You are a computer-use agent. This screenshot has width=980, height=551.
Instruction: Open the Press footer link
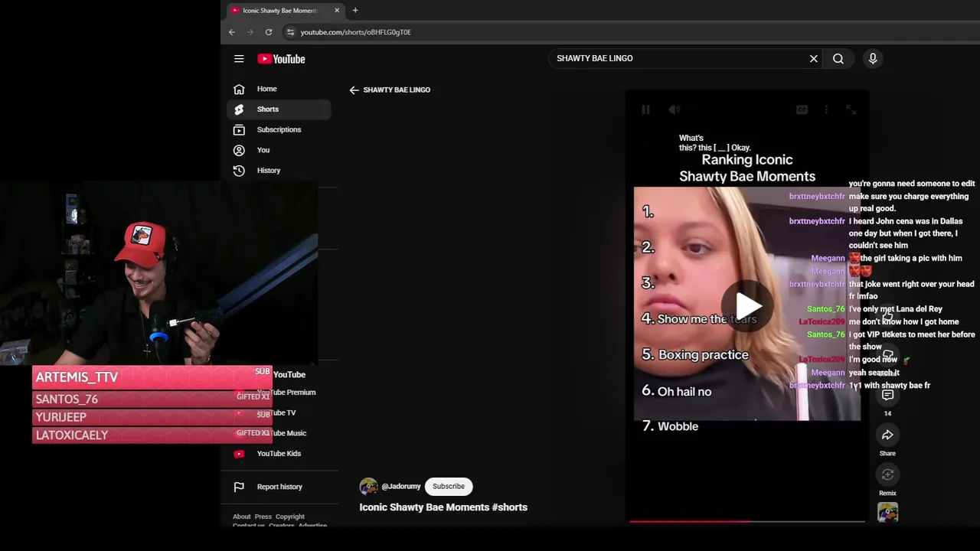pos(263,517)
